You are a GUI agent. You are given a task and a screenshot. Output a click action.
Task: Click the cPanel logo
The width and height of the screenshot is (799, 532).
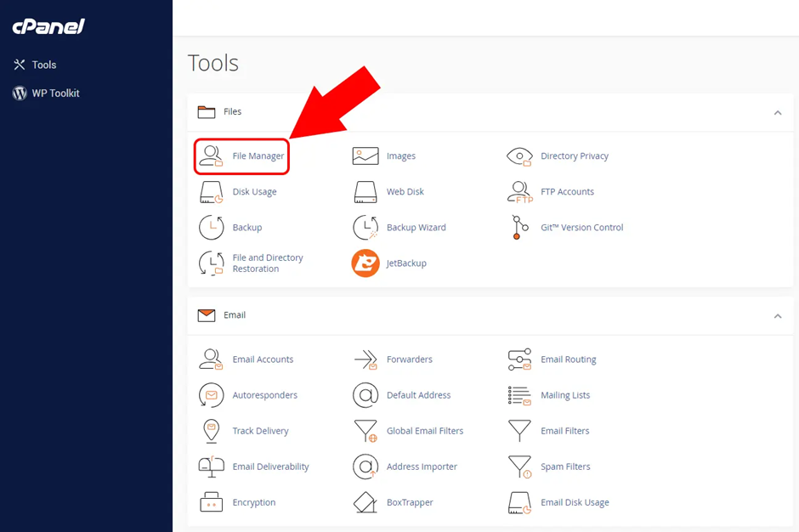(48, 26)
